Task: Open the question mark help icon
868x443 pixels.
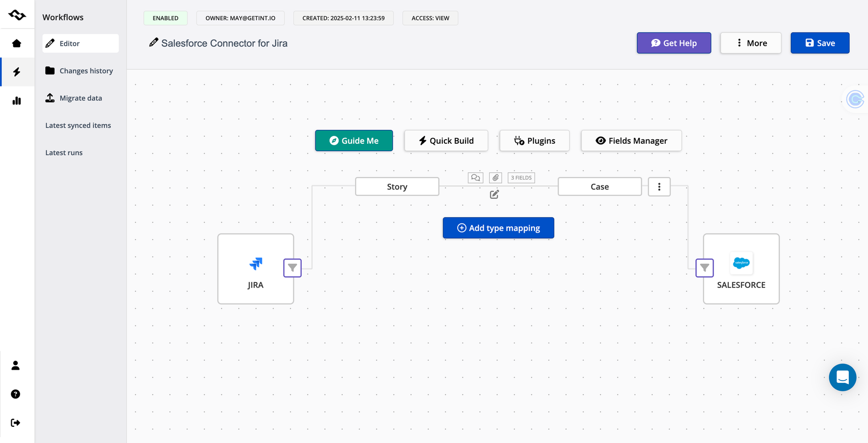Action: tap(16, 394)
